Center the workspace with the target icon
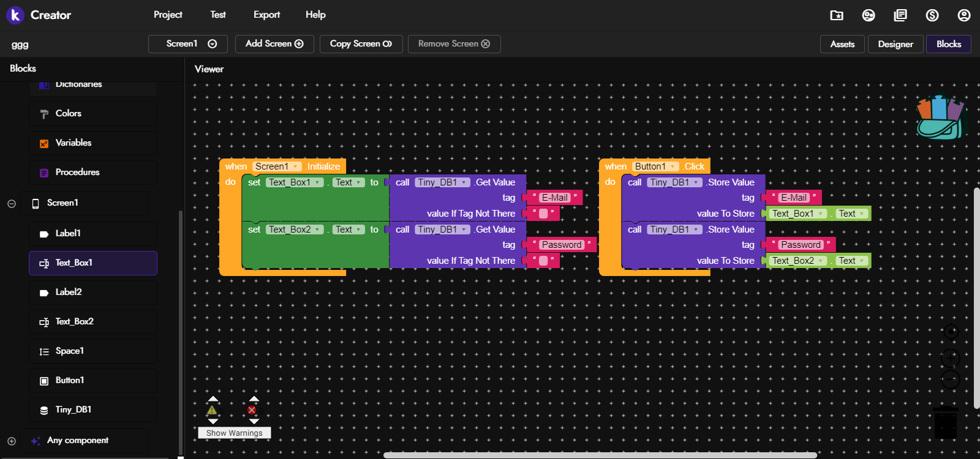Image resolution: width=980 pixels, height=459 pixels. 951,332
